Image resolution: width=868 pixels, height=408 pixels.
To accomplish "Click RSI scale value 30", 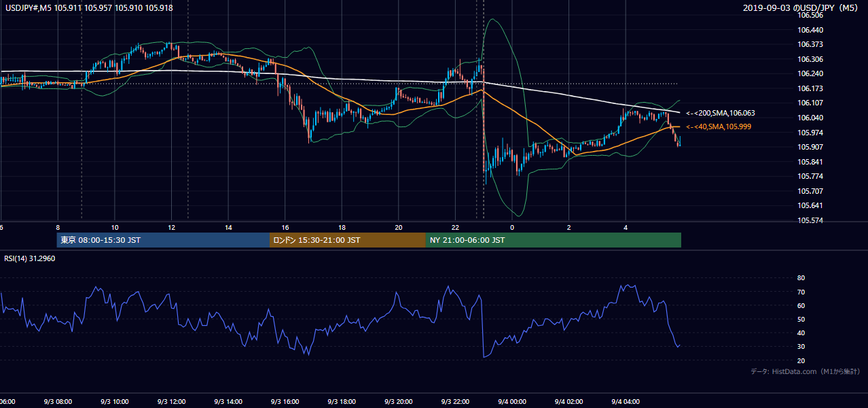I will pyautogui.click(x=801, y=347).
